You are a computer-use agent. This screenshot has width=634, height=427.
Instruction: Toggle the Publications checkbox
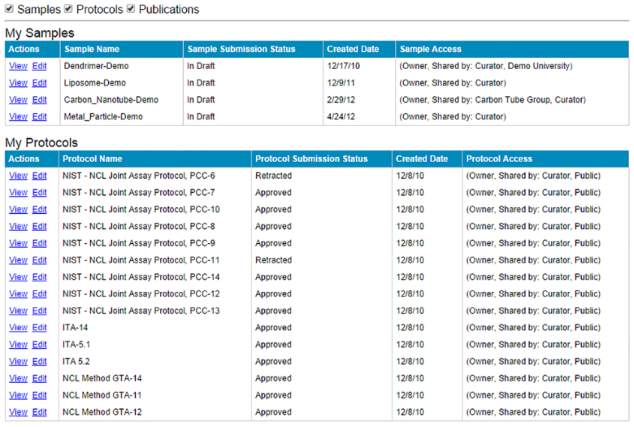pos(131,10)
